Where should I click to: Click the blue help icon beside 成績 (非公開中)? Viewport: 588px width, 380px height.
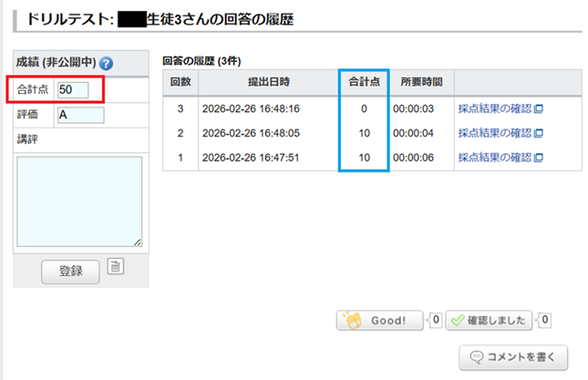(x=107, y=63)
